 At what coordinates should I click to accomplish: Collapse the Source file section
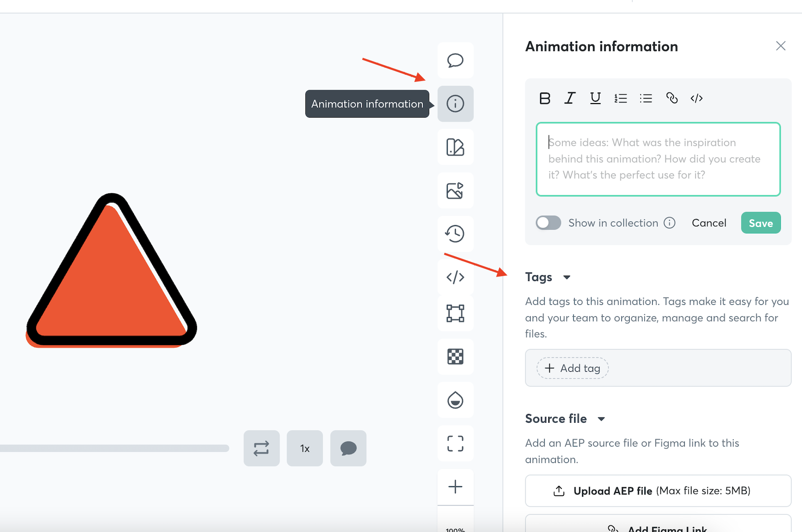pos(601,419)
